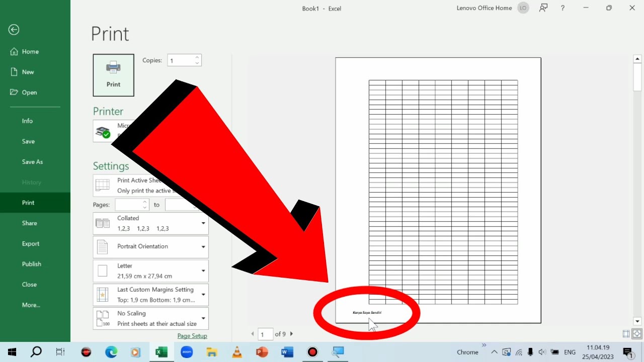
Task: Open the feedback icon in title bar
Action: [x=543, y=8]
